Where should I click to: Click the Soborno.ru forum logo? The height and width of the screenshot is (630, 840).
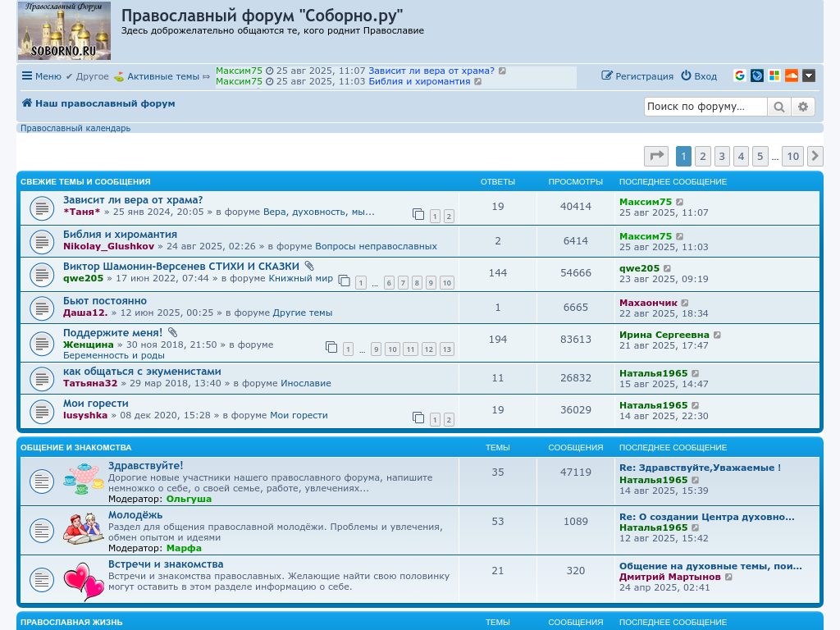[x=64, y=31]
